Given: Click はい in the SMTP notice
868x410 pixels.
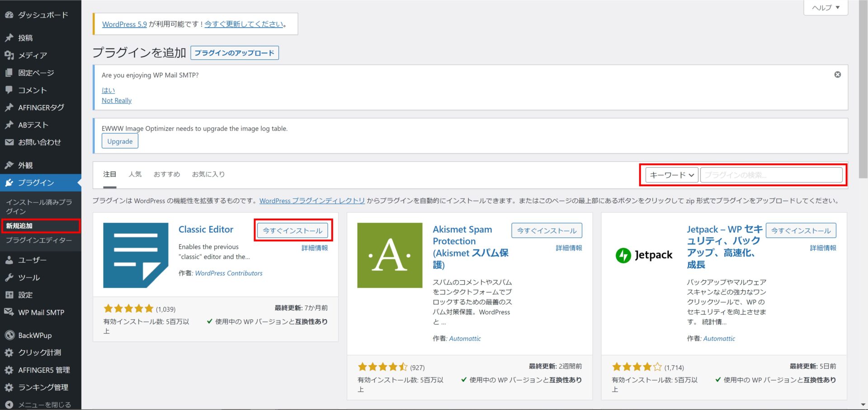Looking at the screenshot, I should point(108,90).
